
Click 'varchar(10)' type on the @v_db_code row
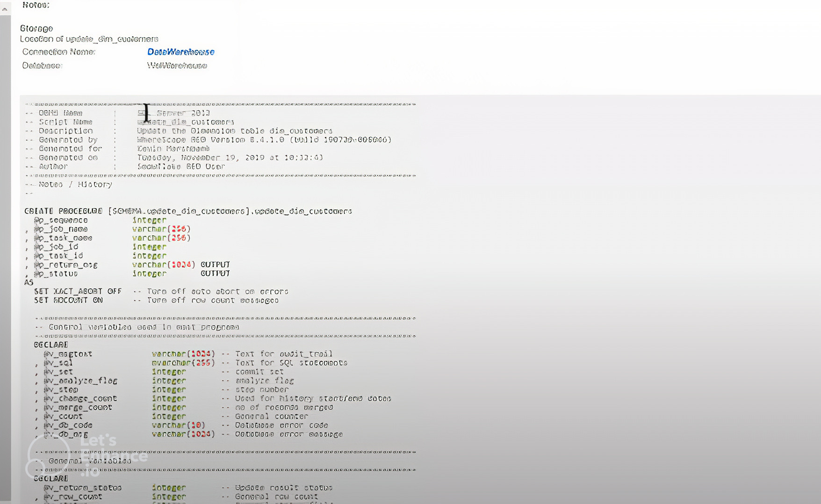click(179, 425)
